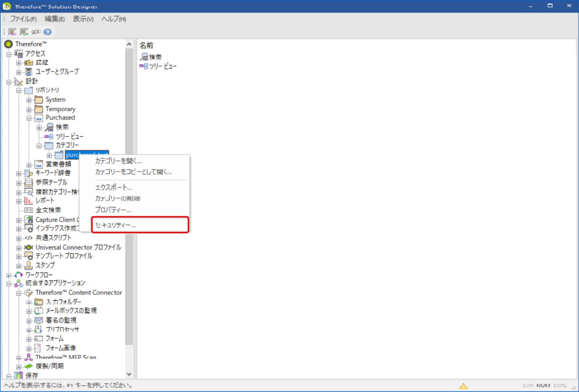Screen dimensions: 579x392
Task: Click the スタンプ stamp icon in the tree
Action: [x=29, y=265]
